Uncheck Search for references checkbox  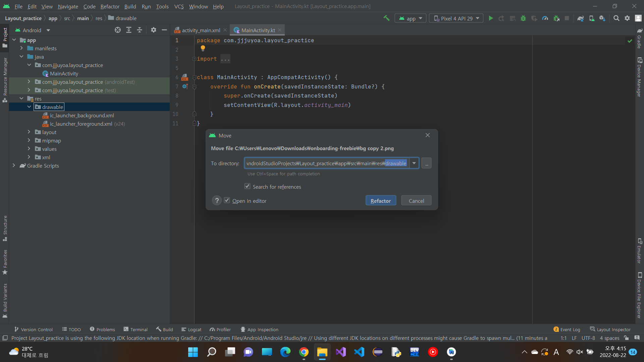click(x=247, y=186)
